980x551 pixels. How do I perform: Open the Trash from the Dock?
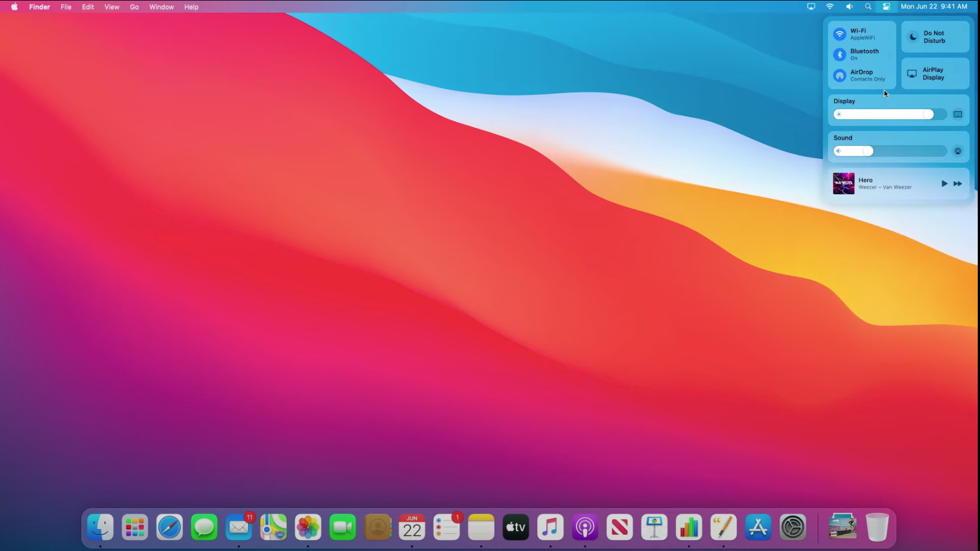(x=876, y=527)
